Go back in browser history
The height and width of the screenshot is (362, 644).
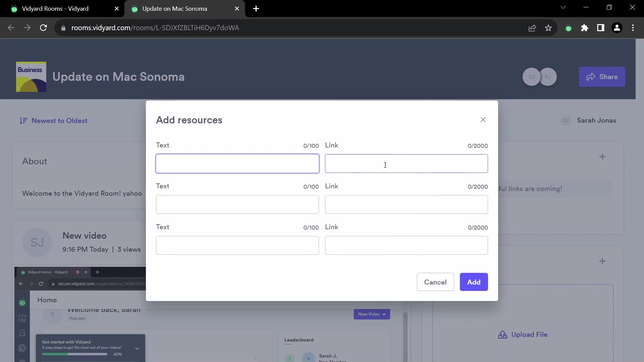coord(11,28)
